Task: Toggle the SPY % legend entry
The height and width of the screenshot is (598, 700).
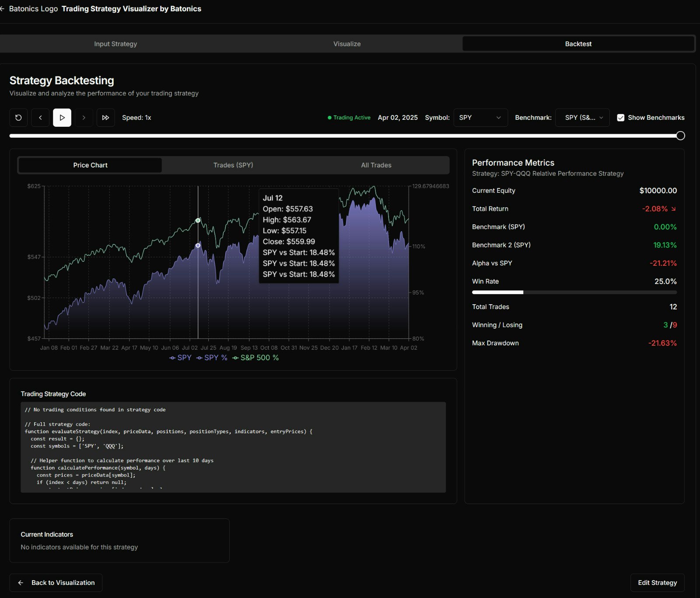Action: [x=212, y=358]
